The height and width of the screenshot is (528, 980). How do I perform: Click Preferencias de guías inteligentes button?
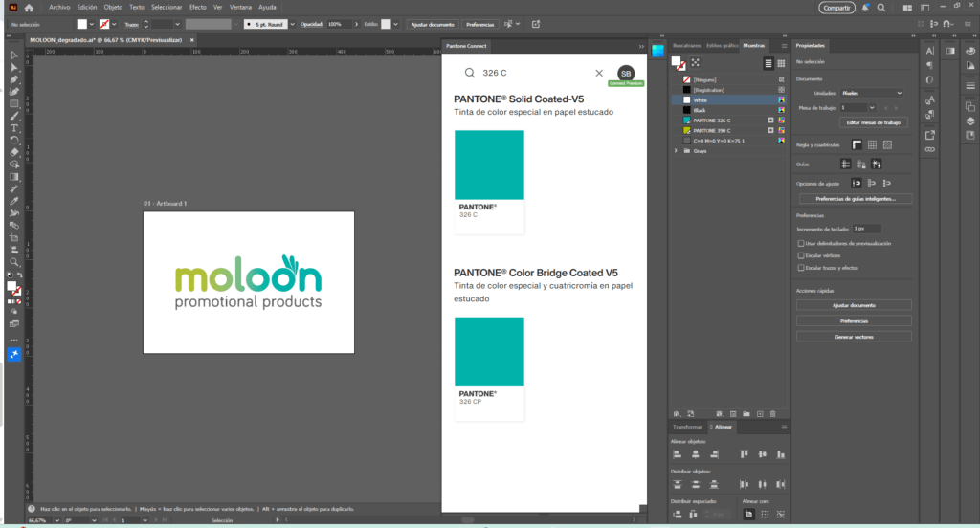855,199
